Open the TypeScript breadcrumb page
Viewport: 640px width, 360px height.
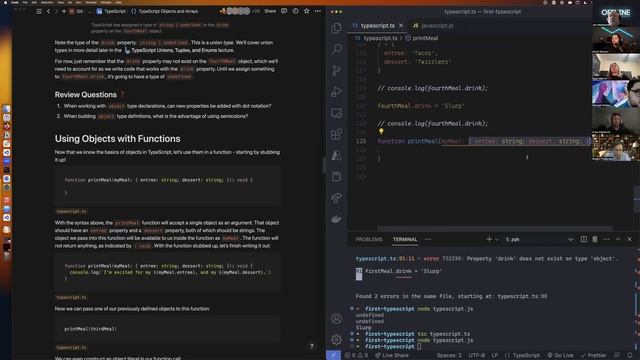pyautogui.click(x=111, y=11)
